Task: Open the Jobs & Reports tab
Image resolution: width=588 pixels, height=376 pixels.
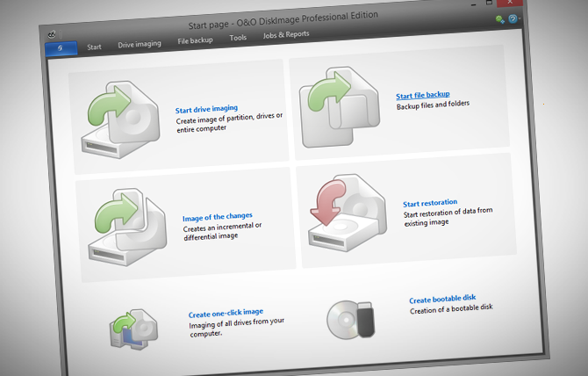Action: pyautogui.click(x=286, y=34)
